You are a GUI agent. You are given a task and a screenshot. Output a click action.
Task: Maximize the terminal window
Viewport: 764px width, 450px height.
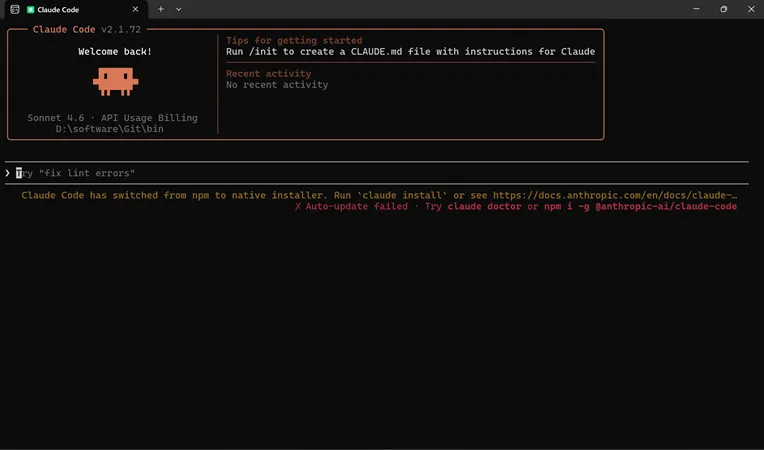click(x=724, y=9)
